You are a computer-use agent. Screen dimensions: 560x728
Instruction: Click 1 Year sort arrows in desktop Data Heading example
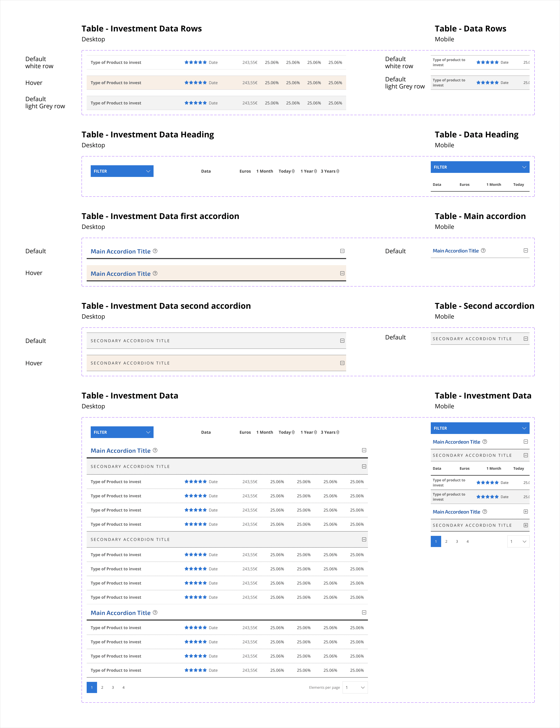315,171
